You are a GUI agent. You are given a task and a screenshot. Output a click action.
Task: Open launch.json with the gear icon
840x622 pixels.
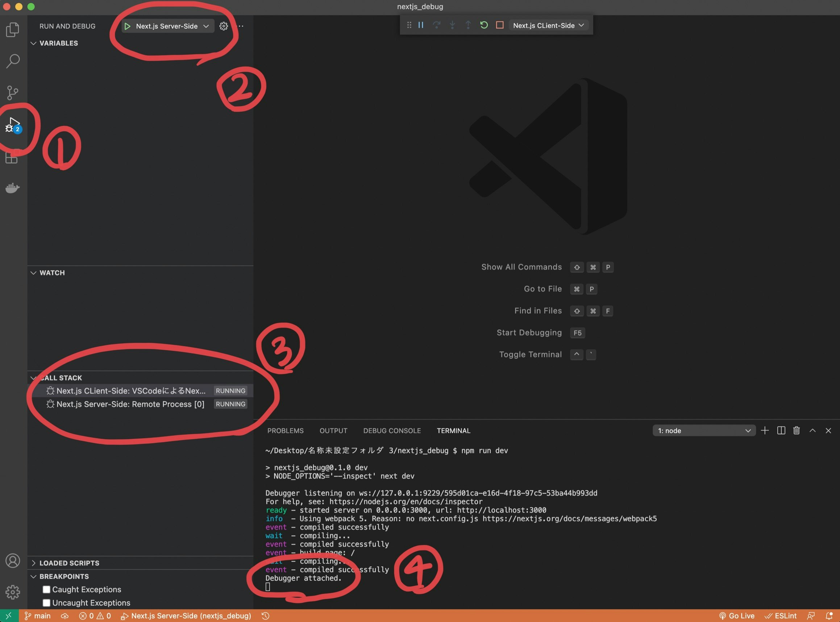(223, 26)
